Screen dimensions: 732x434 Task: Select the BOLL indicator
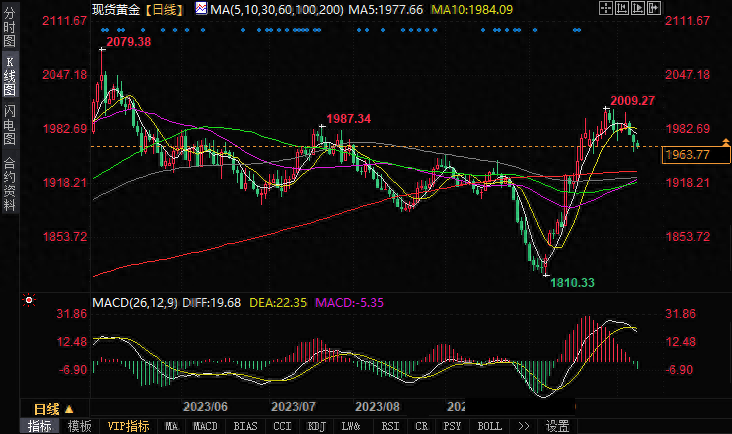click(x=490, y=426)
